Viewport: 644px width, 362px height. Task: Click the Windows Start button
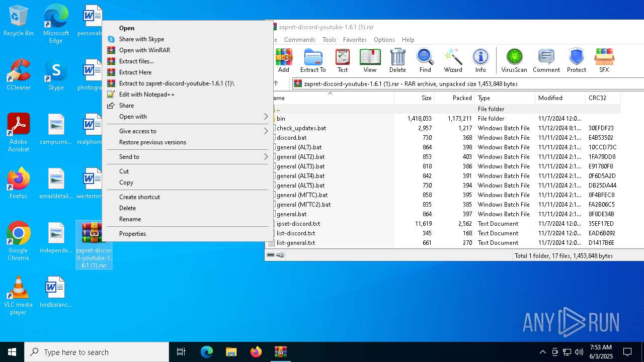(x=12, y=352)
